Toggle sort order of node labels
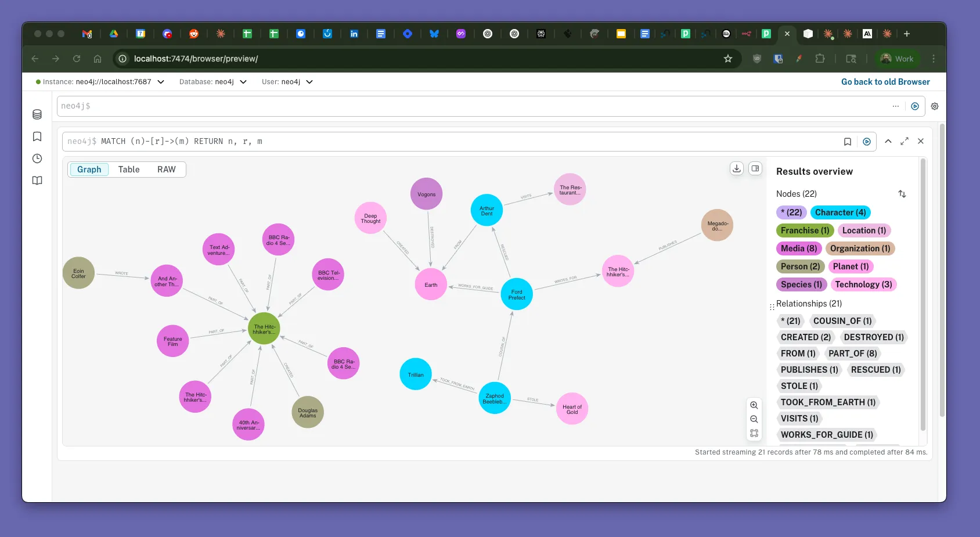The image size is (980, 537). click(902, 194)
